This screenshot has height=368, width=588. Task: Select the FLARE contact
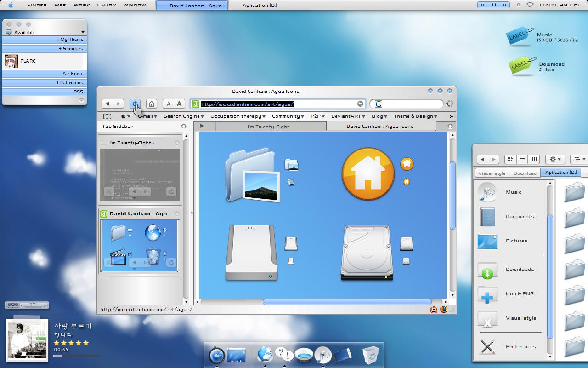[44, 61]
